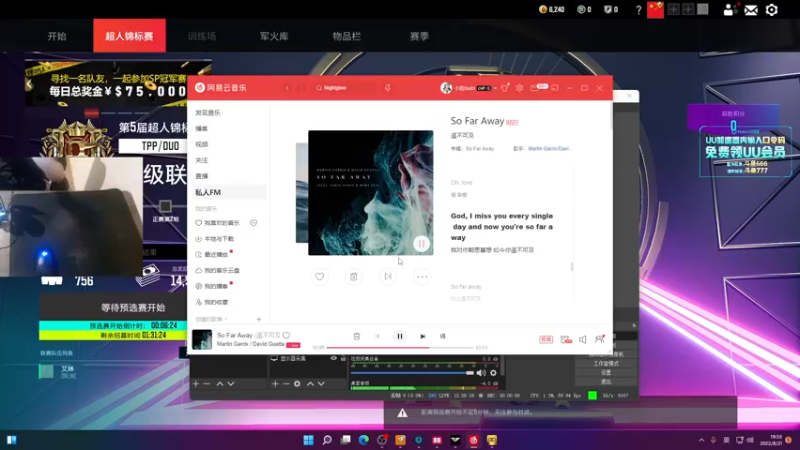Open the skin shirt icon in the header
The image size is (800, 450).
[x=505, y=88]
